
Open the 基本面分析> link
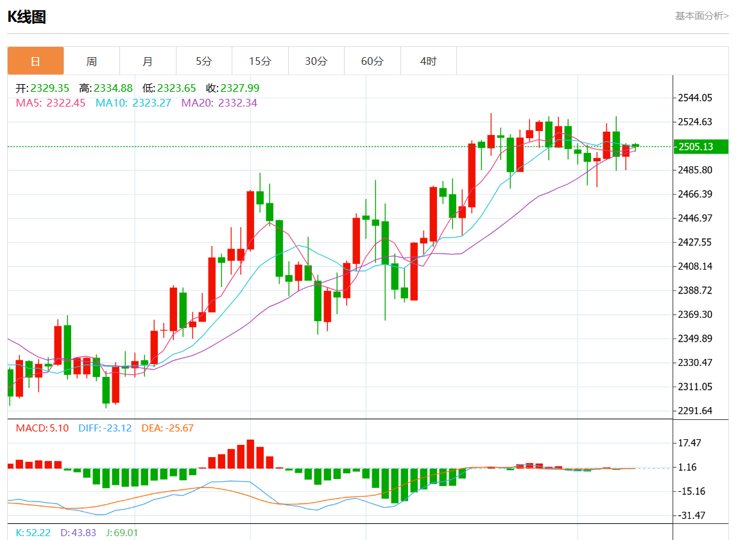[x=702, y=16]
